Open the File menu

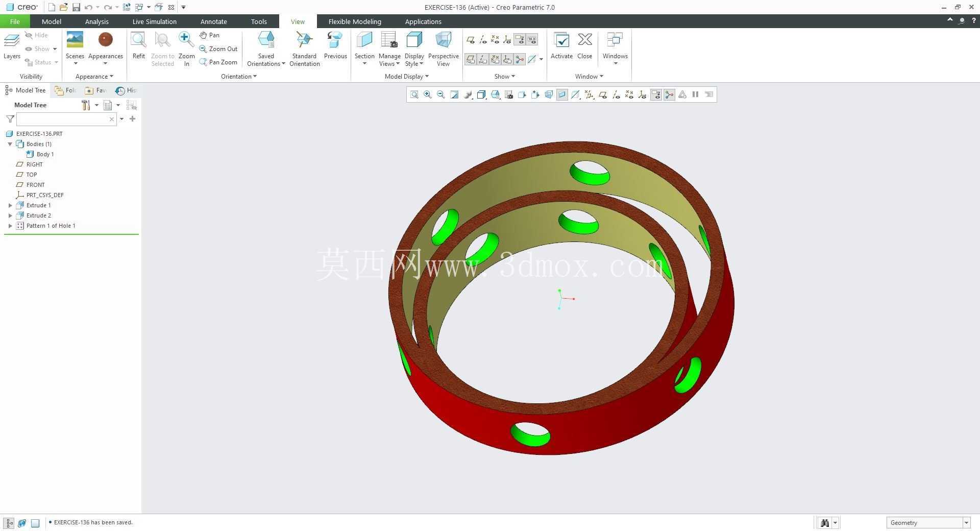click(15, 21)
